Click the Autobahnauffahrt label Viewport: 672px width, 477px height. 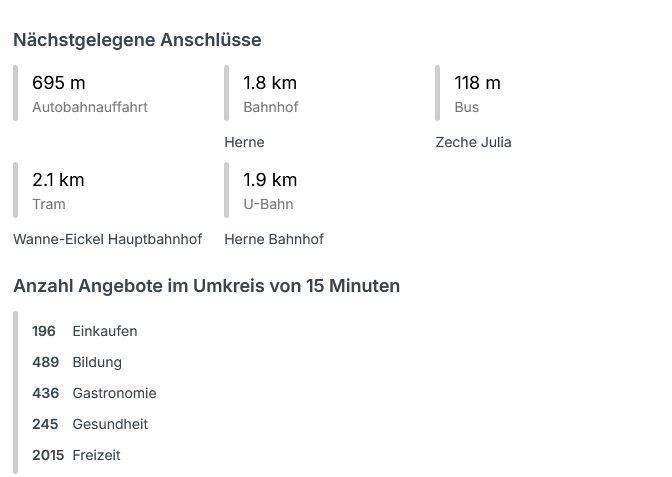click(90, 107)
